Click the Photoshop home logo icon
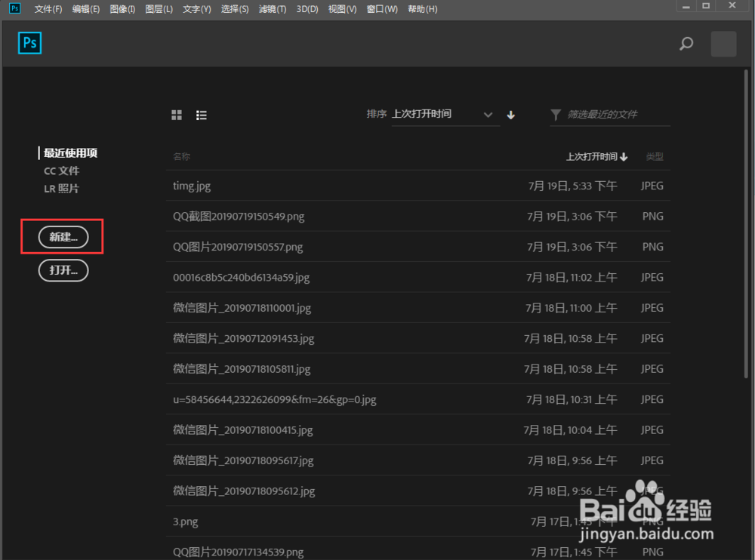755x560 pixels. pos(30,43)
